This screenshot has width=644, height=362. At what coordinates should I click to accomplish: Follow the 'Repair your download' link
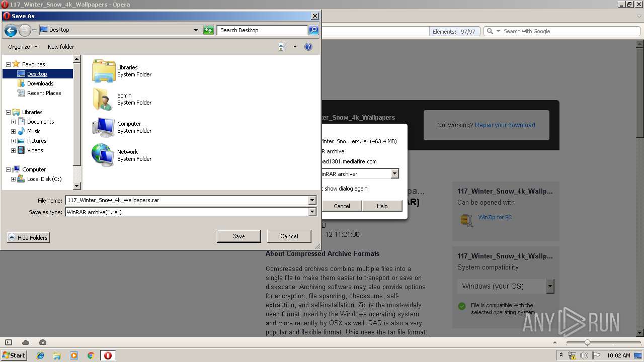coord(505,125)
